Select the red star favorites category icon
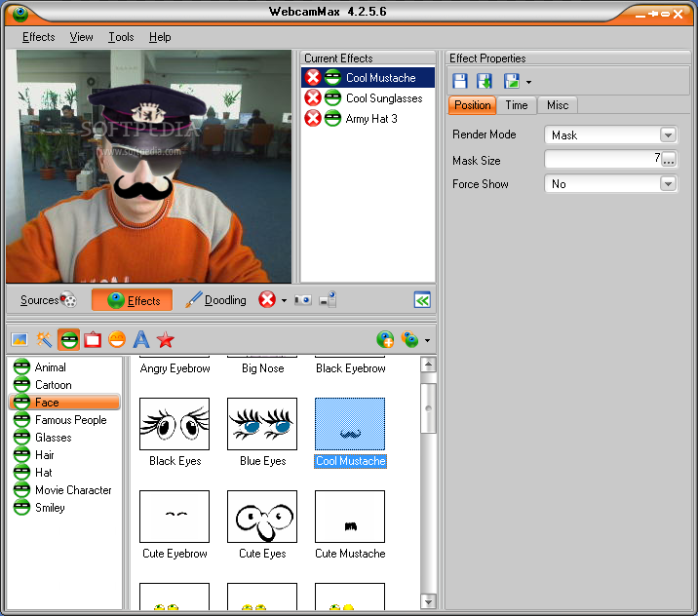This screenshot has width=698, height=616. click(165, 340)
